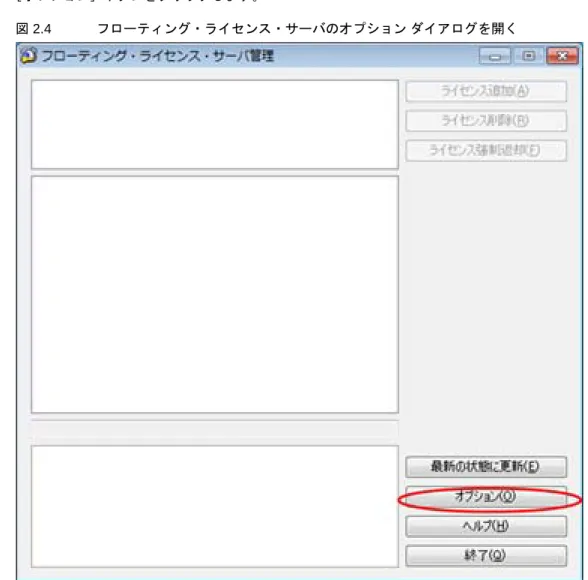
Task: Click the application icon in title bar
Action: click(29, 55)
